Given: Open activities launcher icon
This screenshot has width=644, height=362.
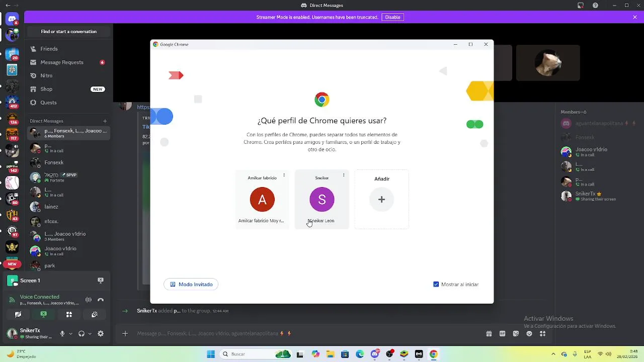Looking at the screenshot, I should pos(69,314).
